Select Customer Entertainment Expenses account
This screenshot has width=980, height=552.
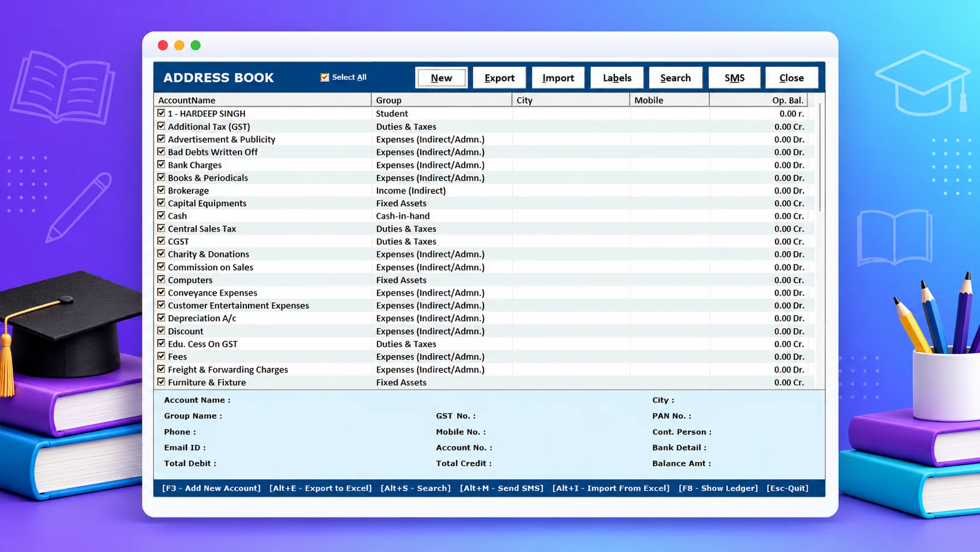point(239,306)
